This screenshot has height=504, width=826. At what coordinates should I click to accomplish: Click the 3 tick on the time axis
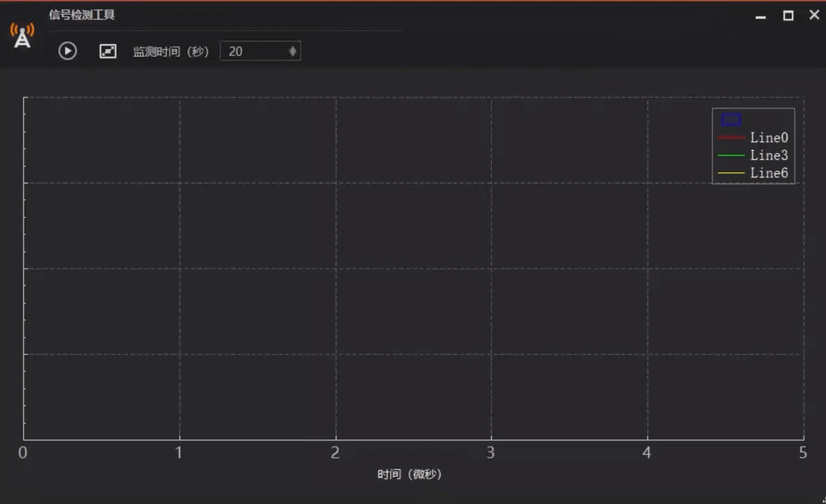491,453
